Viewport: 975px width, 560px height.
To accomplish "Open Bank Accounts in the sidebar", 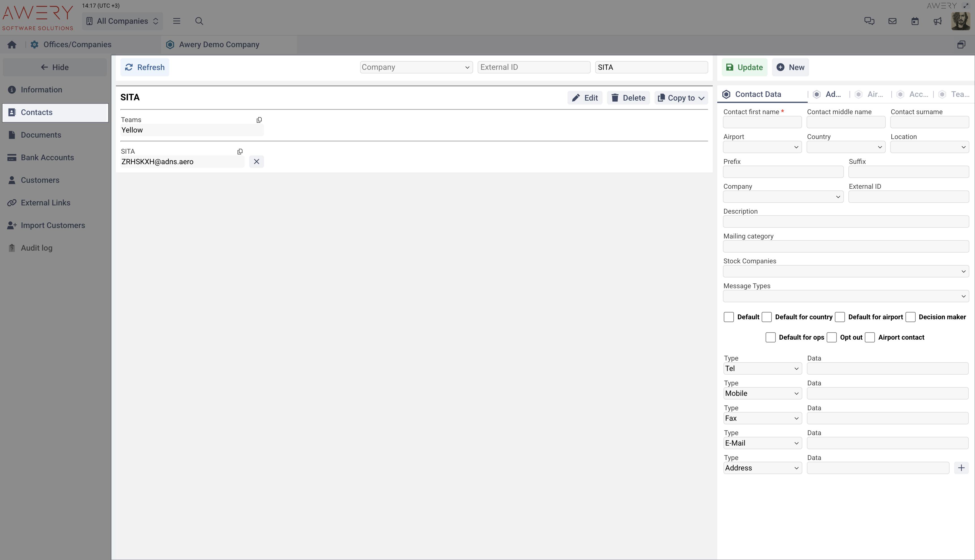I will point(47,158).
